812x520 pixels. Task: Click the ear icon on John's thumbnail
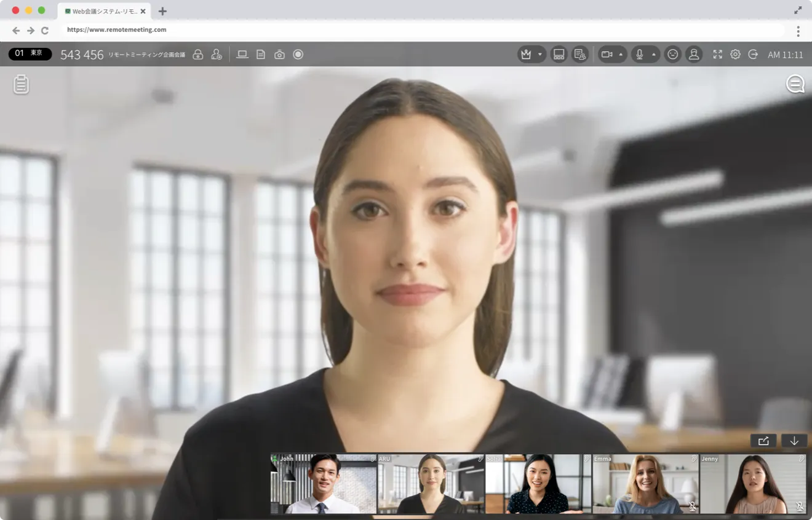(372, 459)
